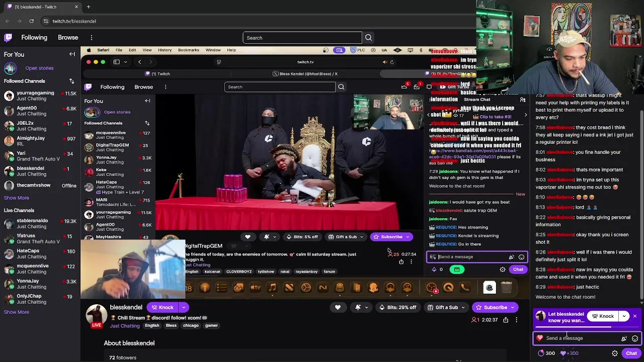Show More followed channels
The height and width of the screenshot is (362, 644).
click(x=17, y=198)
